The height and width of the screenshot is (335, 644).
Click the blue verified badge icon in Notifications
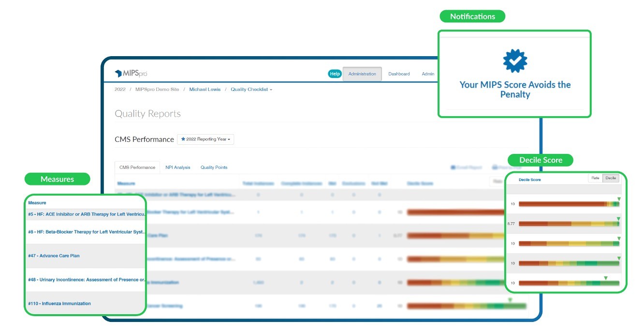[x=515, y=61]
